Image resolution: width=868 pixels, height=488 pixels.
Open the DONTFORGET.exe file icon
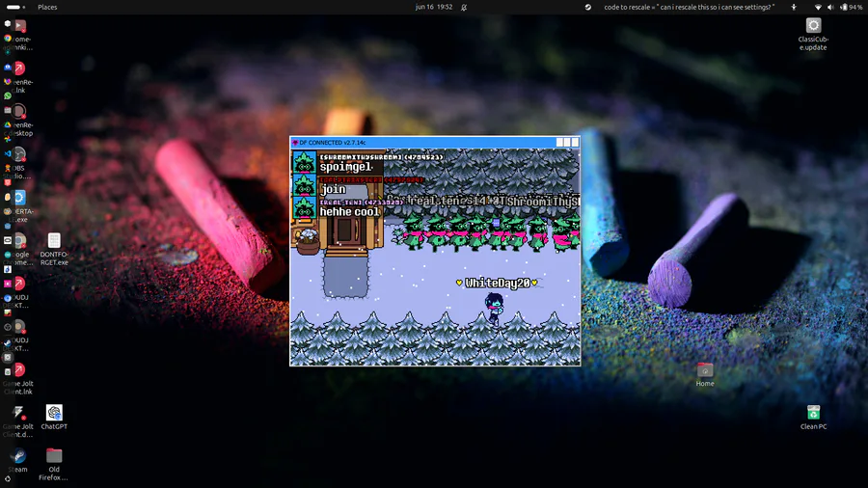[54, 249]
